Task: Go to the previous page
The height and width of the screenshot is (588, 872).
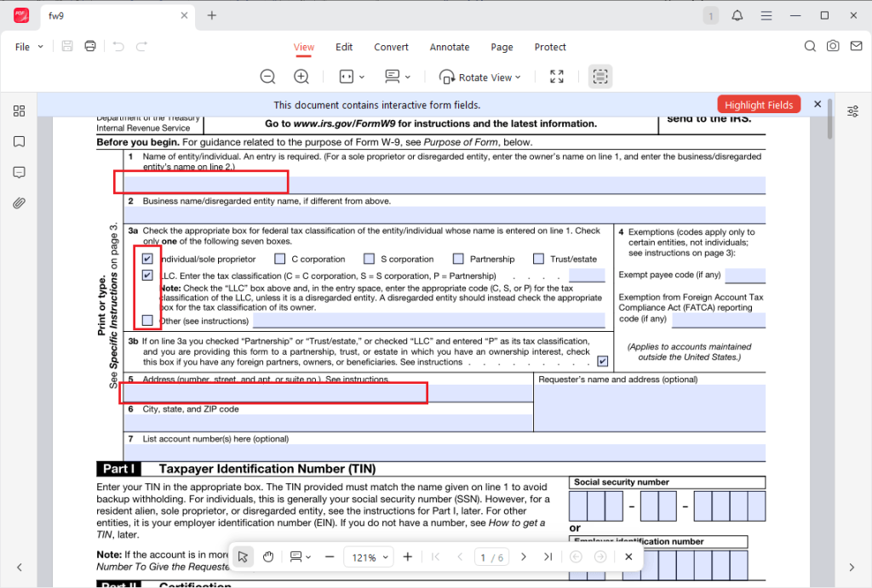Action: [x=460, y=557]
